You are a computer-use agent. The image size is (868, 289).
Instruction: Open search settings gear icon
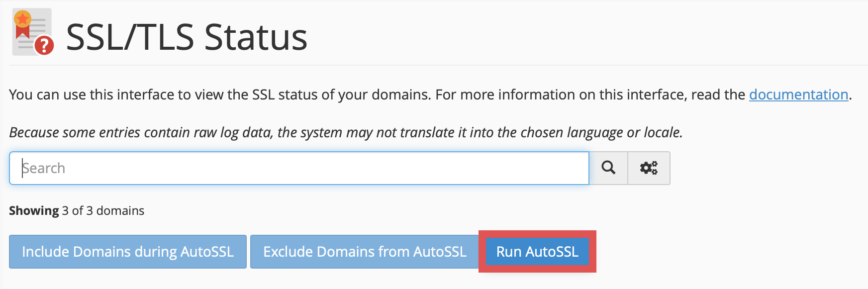pyautogui.click(x=649, y=168)
